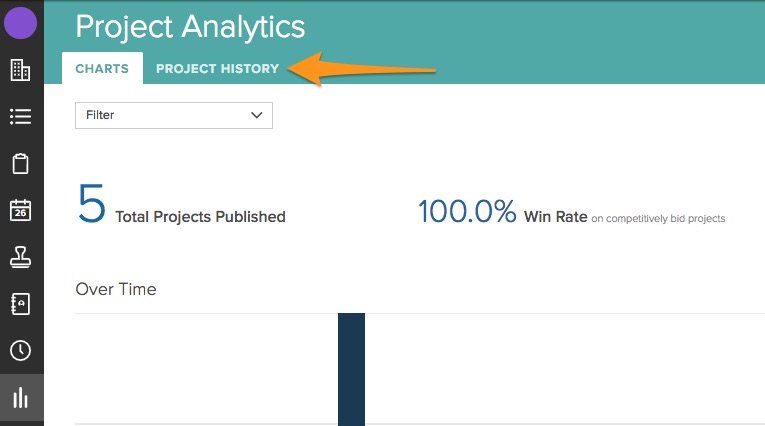Image resolution: width=765 pixels, height=426 pixels.
Task: Click the stamp icon in sidebar
Action: pos(21,257)
